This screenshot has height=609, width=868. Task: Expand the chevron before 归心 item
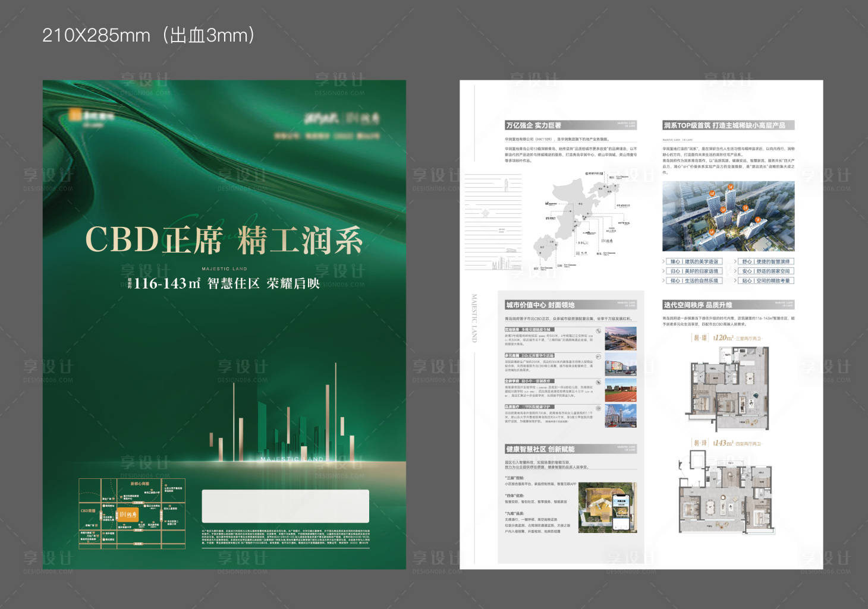pyautogui.click(x=664, y=270)
